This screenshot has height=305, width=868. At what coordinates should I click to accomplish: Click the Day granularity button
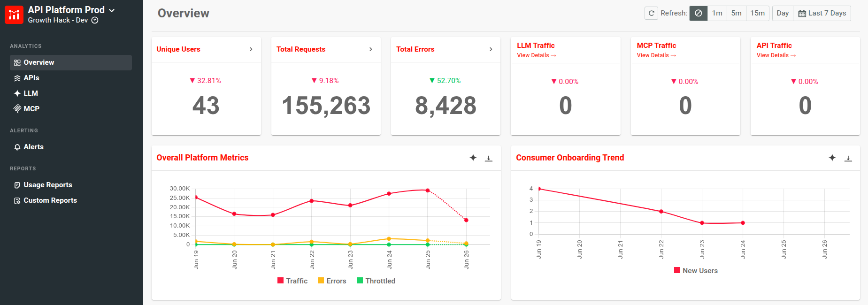click(783, 13)
